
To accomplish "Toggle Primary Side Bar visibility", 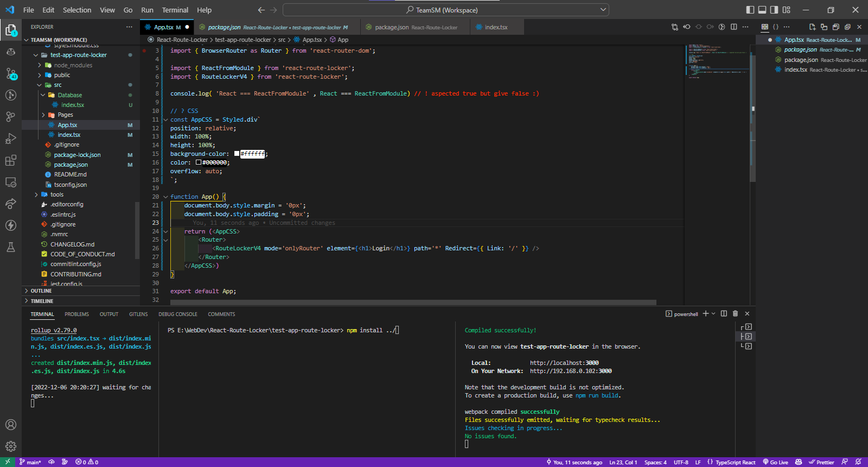I will coord(750,10).
